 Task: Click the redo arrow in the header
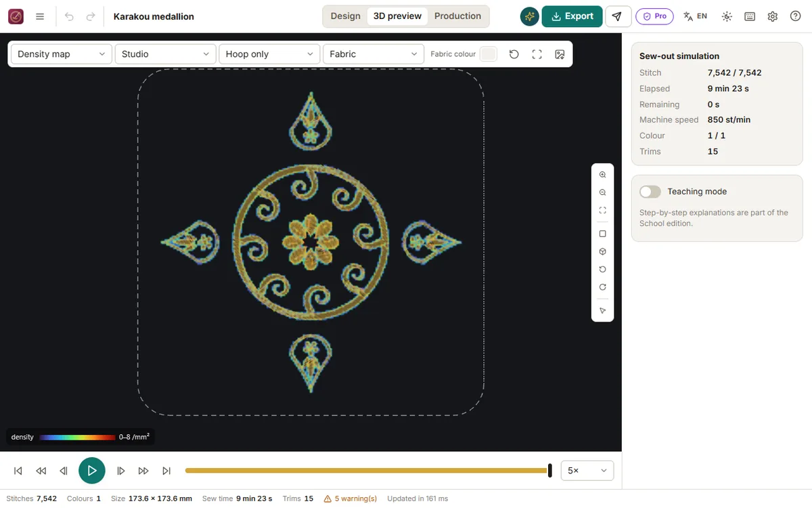pyautogui.click(x=91, y=16)
